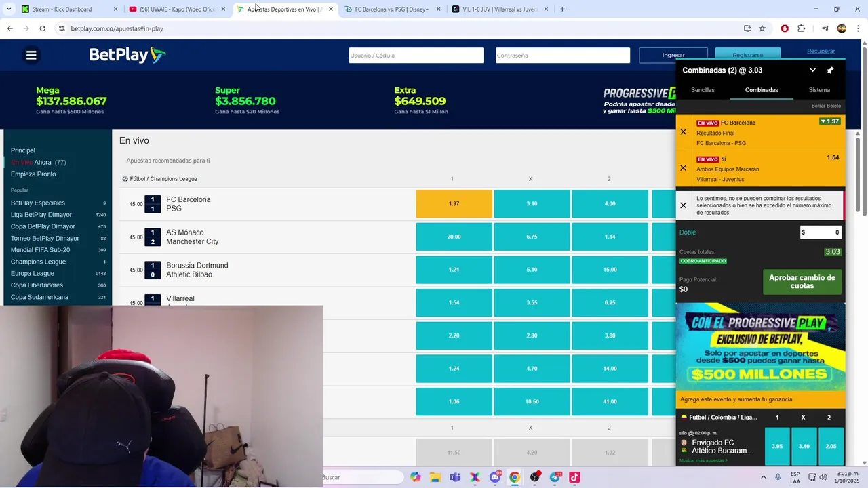Close the FC Barcelona vs. PSG Disney+ tab

click(438, 9)
